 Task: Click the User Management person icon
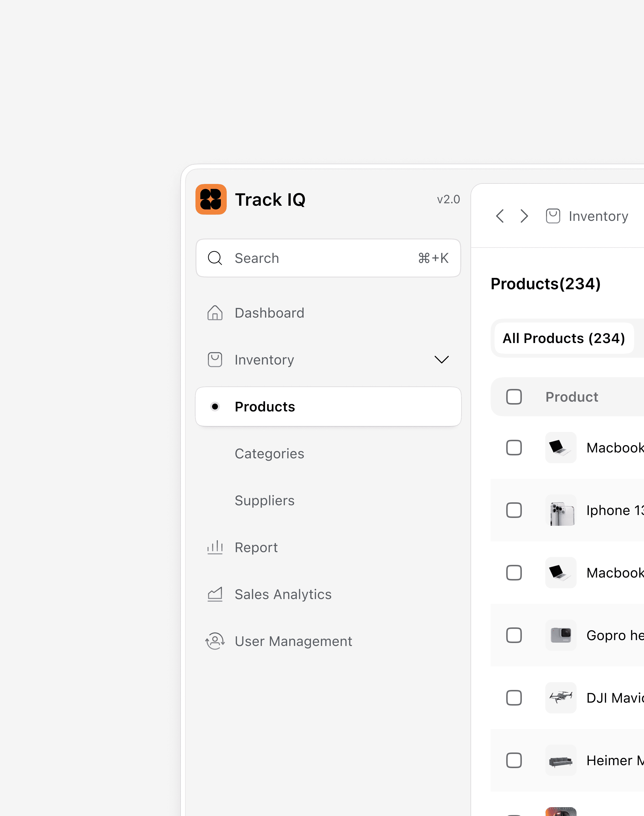point(215,641)
